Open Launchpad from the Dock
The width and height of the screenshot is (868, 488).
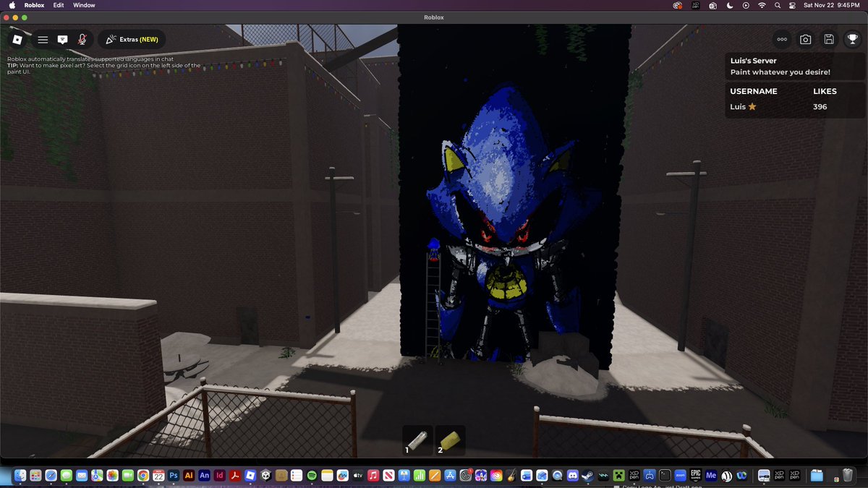(35, 476)
